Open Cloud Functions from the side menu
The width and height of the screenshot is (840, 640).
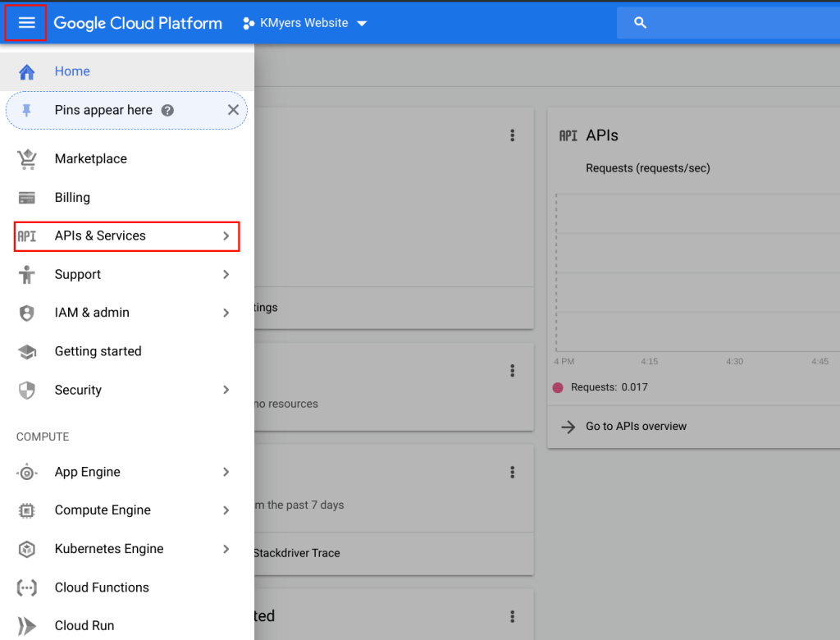127,587
